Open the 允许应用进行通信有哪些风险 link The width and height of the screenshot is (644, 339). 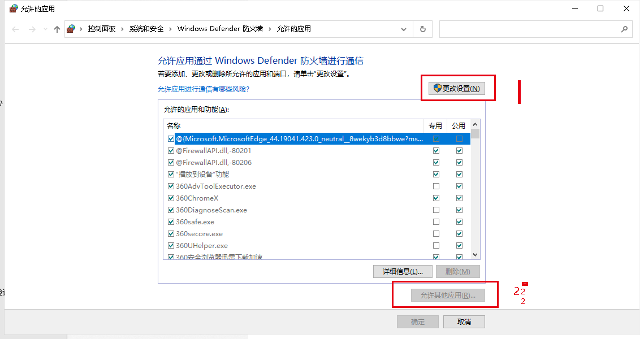[x=204, y=89]
